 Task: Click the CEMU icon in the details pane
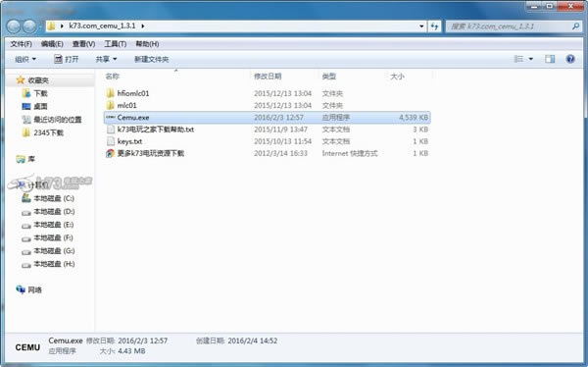27,347
